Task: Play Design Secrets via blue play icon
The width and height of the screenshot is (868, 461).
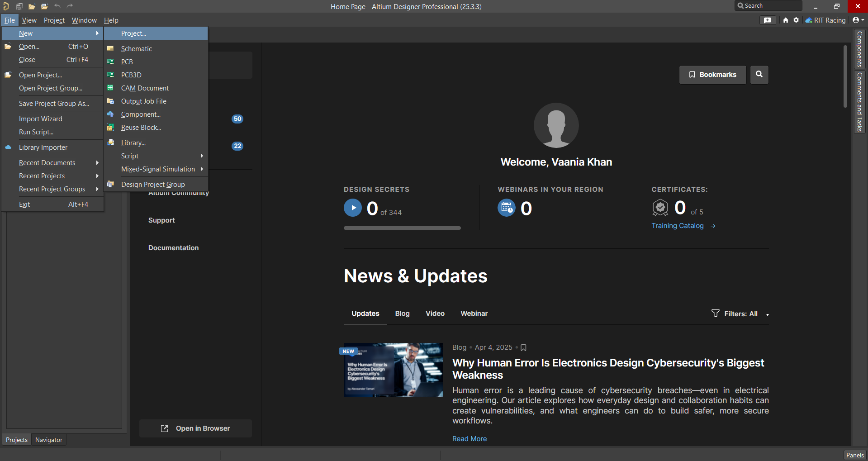Action: (x=353, y=208)
